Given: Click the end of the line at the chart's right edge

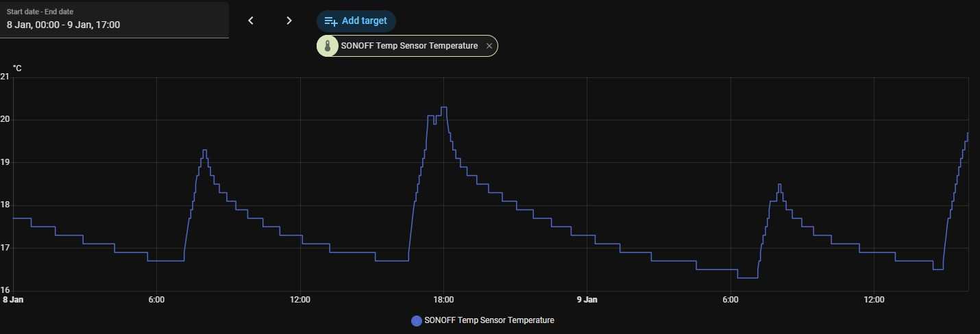Looking at the screenshot, I should pos(967,133).
